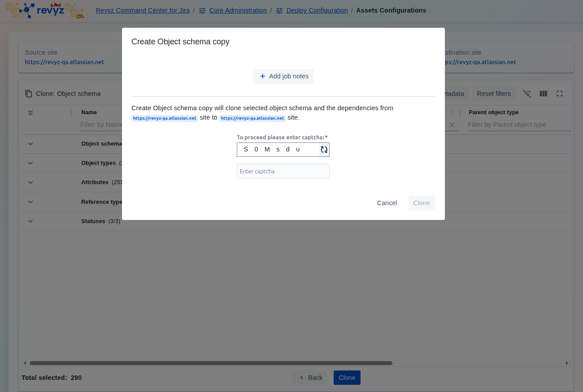
Task: Expand the Statuses row
Action: pyautogui.click(x=30, y=221)
